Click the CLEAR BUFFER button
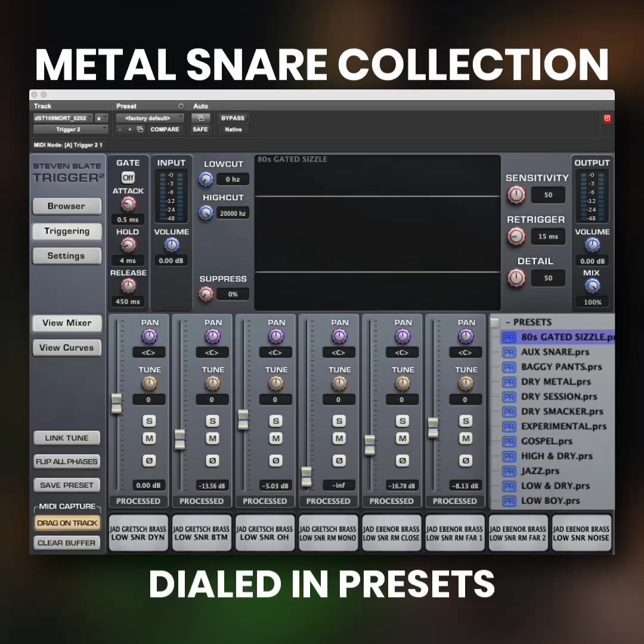 pos(67,543)
